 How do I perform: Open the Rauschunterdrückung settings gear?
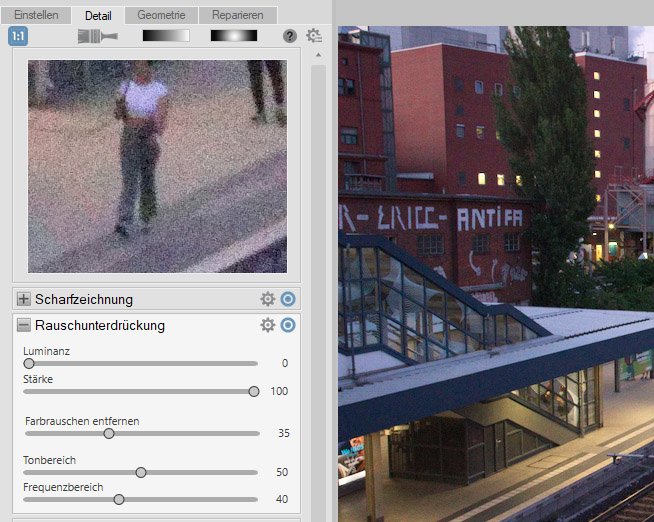click(x=267, y=325)
